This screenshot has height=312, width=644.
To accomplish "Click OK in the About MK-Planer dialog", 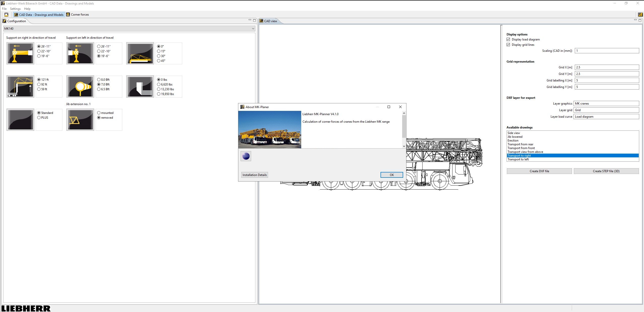I will [x=391, y=175].
